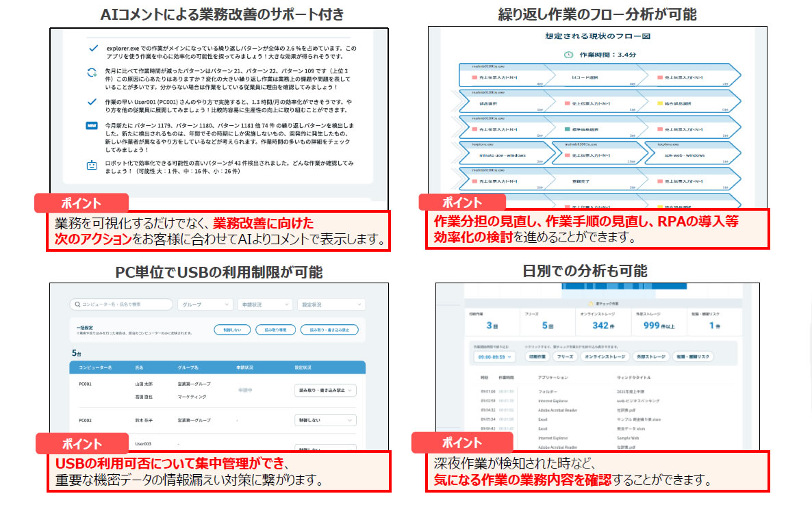This screenshot has height=509, width=812.
Task: Click the 5回 freeze count card
Action: 547,321
